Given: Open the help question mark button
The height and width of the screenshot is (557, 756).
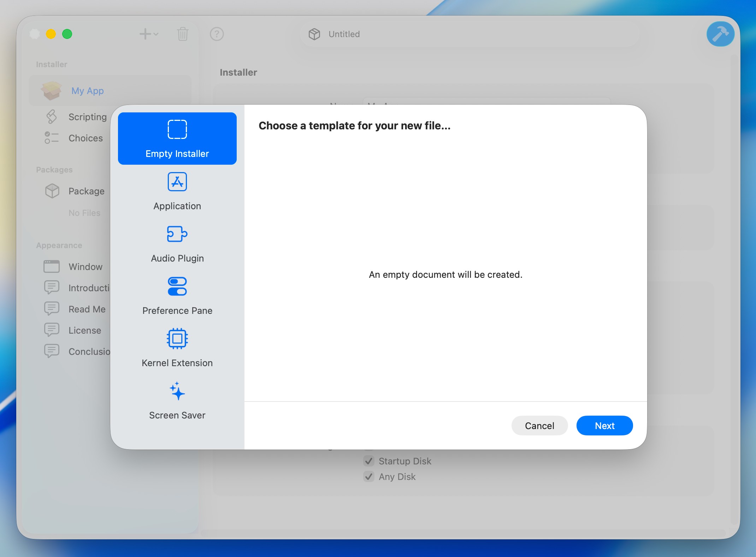Looking at the screenshot, I should click(x=217, y=34).
